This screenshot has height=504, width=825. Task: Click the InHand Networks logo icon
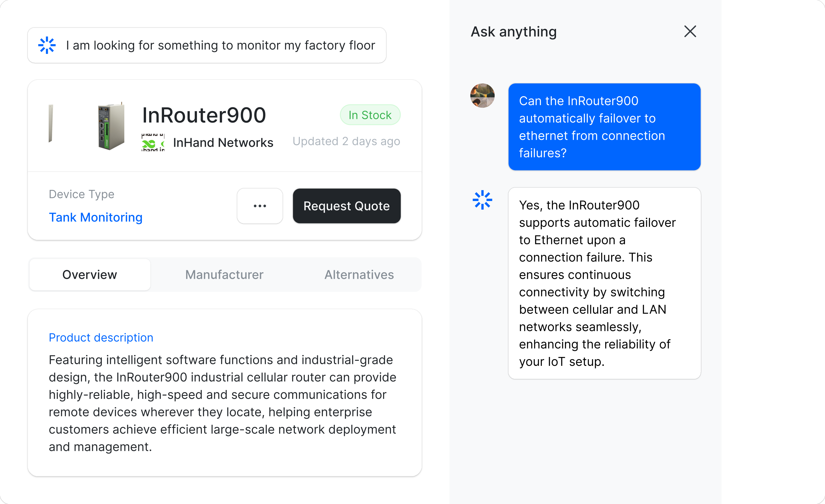pos(153,143)
